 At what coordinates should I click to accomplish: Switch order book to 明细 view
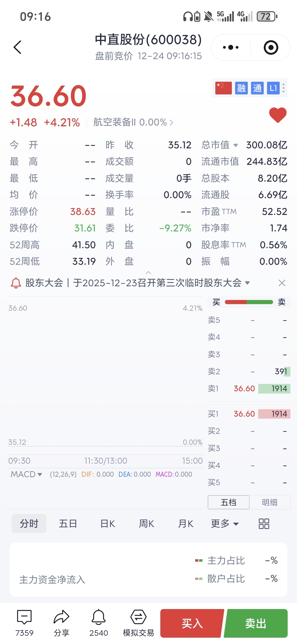(269, 502)
